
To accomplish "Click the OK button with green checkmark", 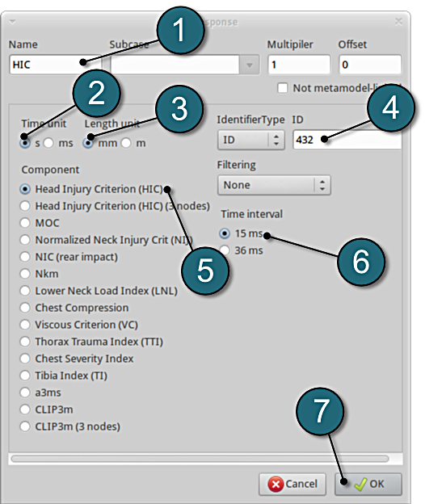I will point(368,484).
